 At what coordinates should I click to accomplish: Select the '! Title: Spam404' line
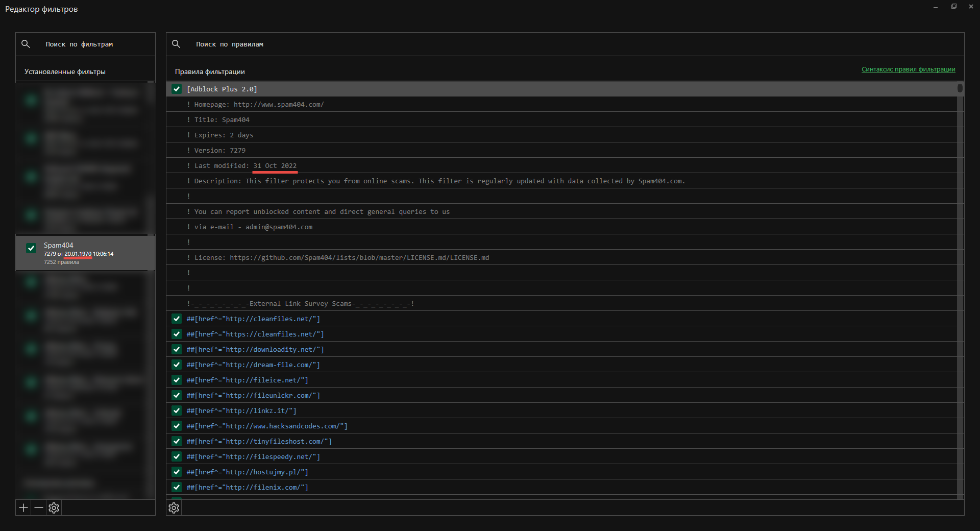point(561,119)
